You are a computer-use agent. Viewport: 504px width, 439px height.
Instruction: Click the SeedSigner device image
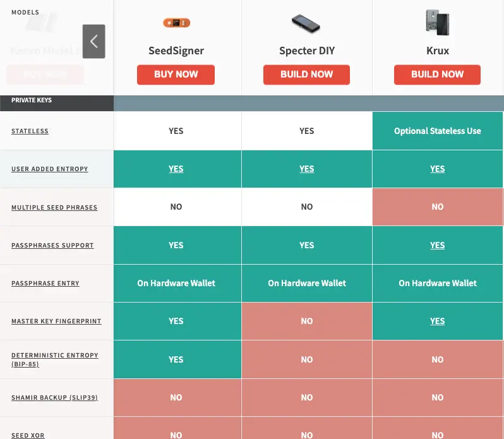click(x=176, y=23)
